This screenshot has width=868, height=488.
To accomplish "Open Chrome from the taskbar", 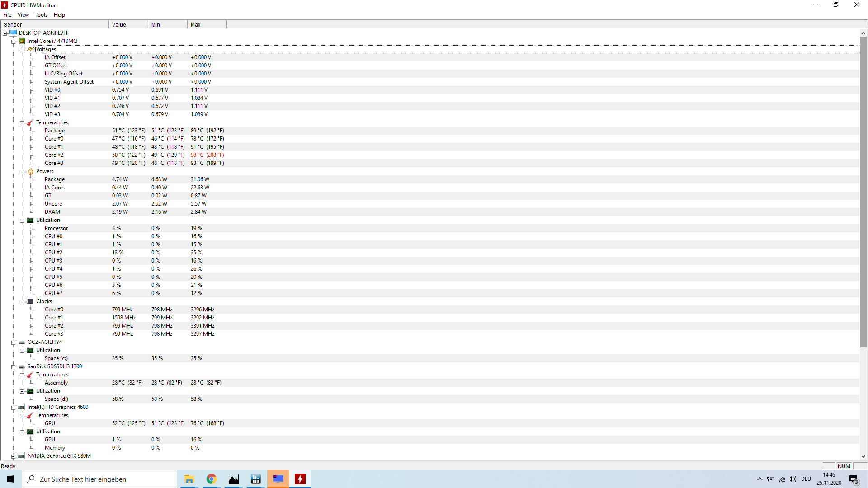I will point(211,479).
